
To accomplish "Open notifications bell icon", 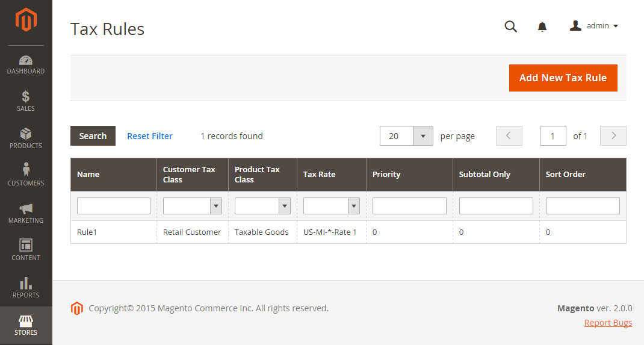I will (542, 26).
